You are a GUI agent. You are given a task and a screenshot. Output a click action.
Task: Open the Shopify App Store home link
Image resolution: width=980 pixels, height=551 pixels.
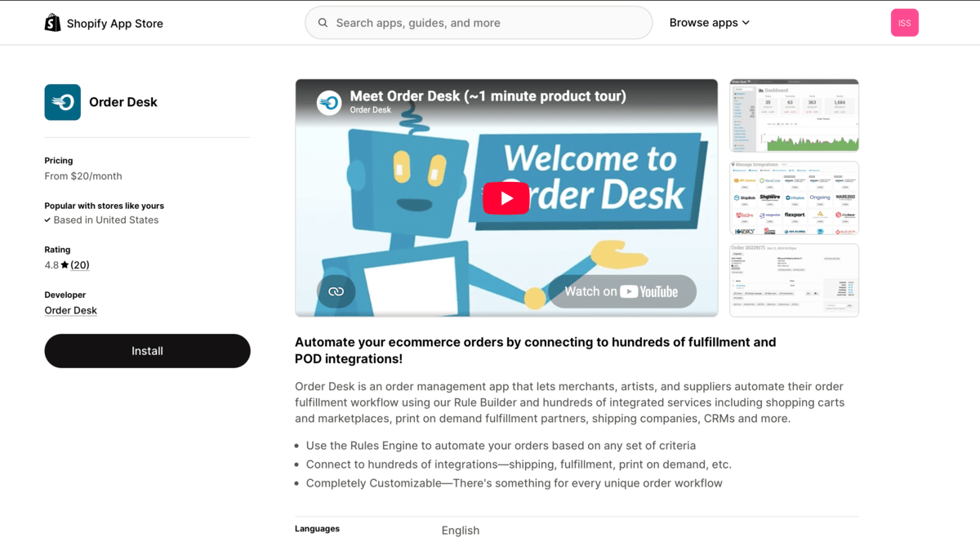click(104, 23)
